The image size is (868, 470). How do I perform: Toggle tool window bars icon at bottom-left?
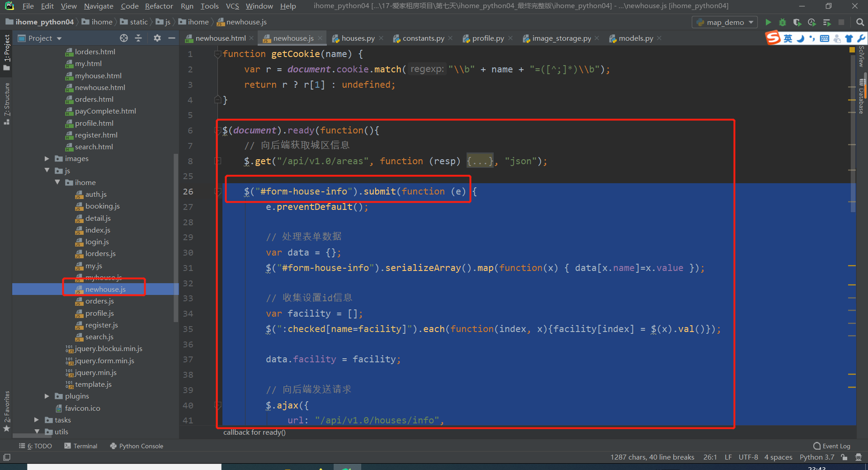(6, 457)
